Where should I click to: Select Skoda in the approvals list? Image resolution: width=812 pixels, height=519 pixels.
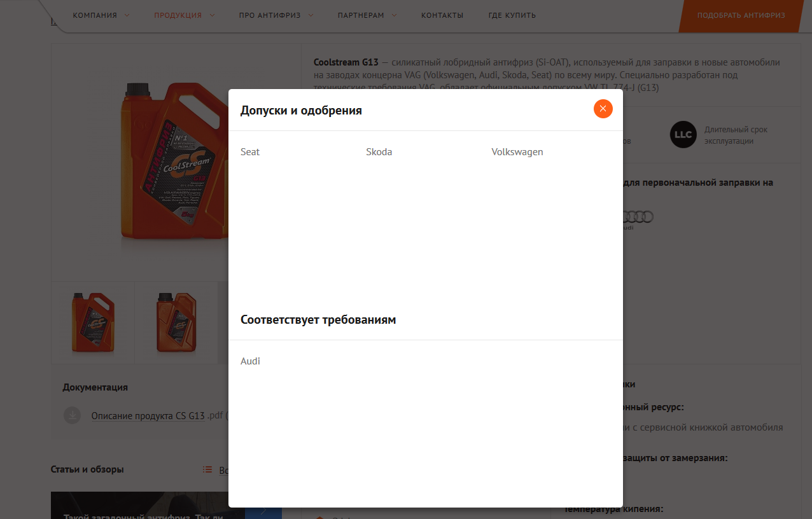[379, 152]
